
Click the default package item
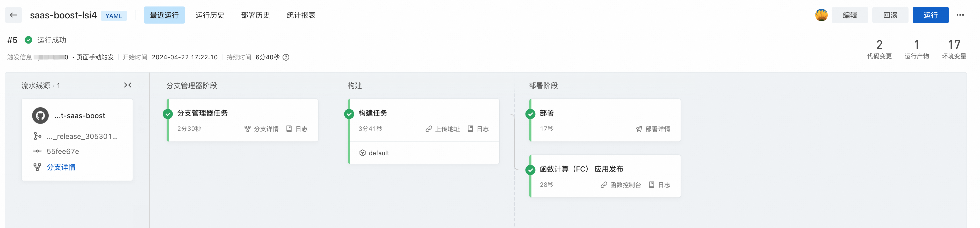tap(374, 153)
